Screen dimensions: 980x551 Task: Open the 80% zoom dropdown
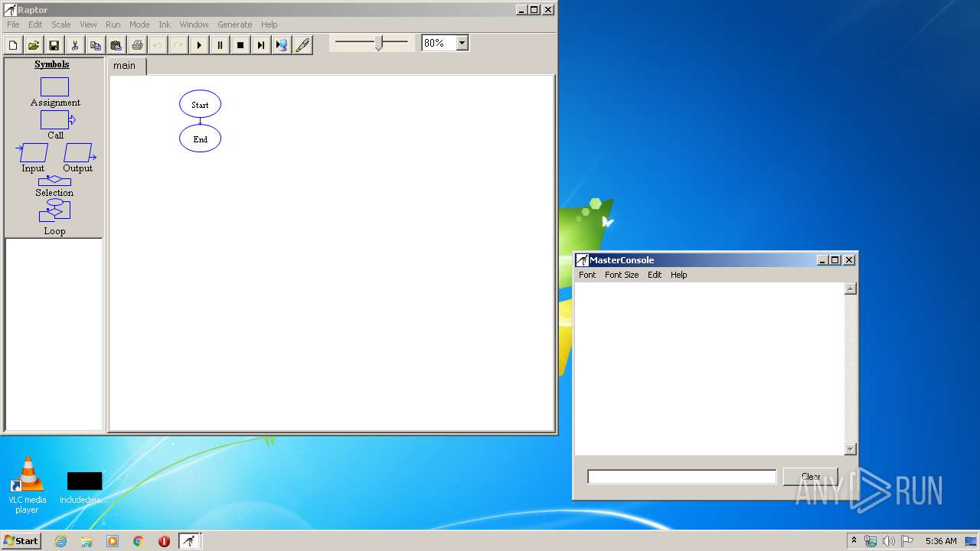[x=462, y=44]
